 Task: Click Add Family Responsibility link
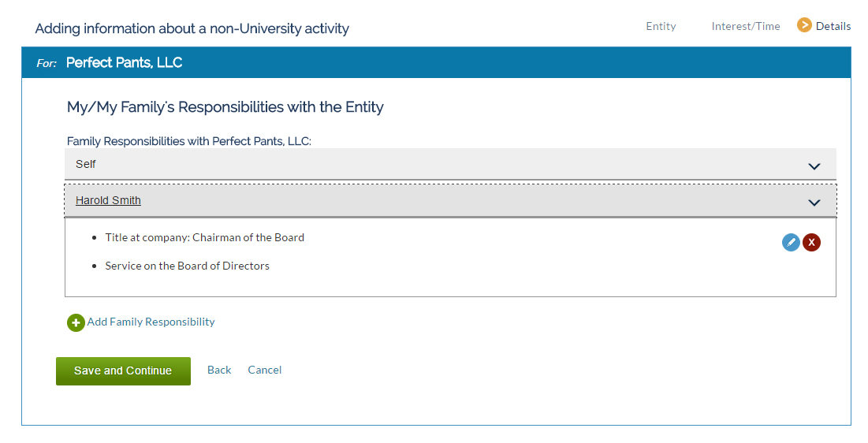tap(151, 322)
